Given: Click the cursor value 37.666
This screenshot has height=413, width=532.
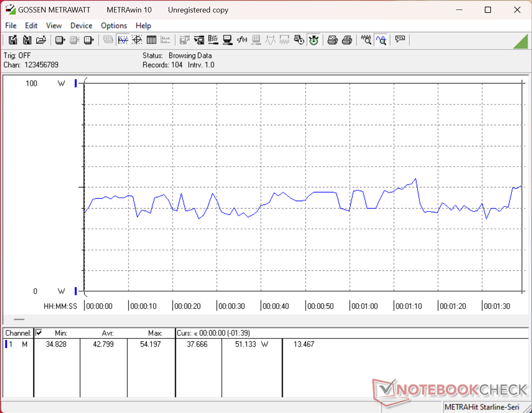Looking at the screenshot, I should 197,344.
